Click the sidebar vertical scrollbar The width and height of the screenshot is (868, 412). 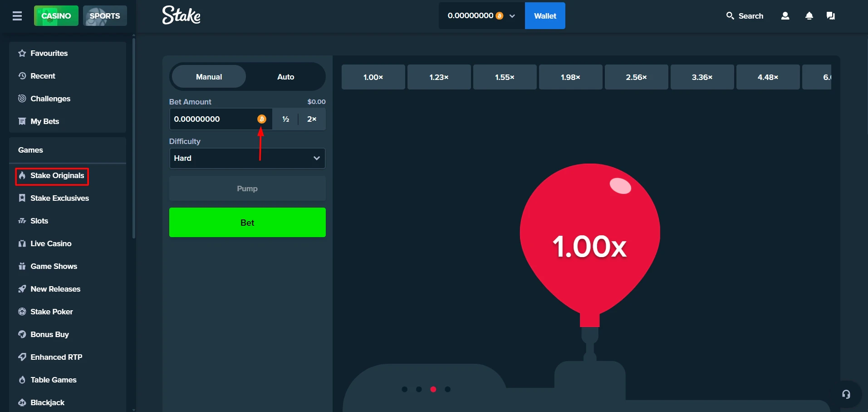pos(133,139)
